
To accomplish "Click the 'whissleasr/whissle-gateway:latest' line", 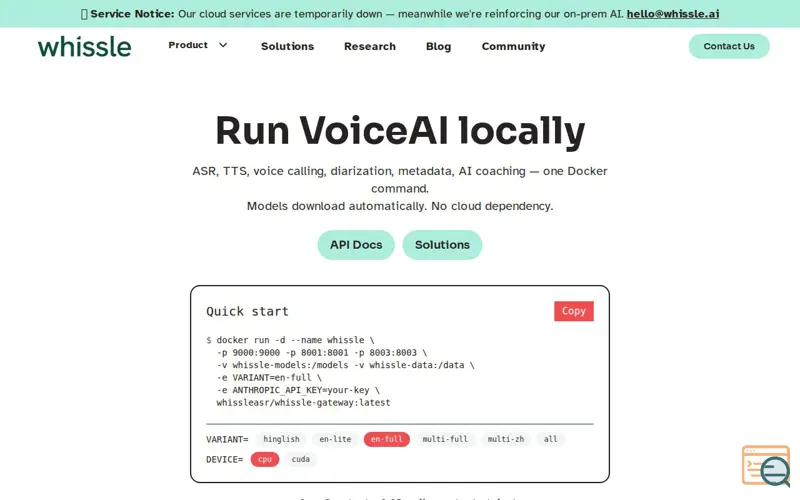I will point(303,403).
